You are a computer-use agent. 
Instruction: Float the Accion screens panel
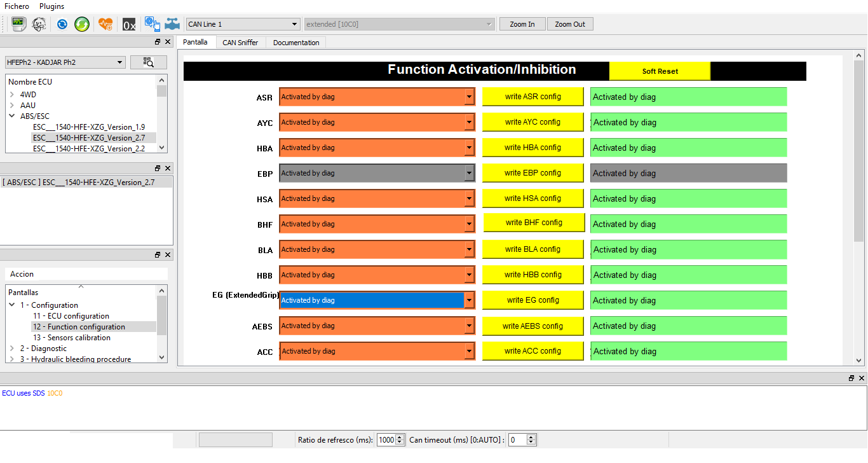tap(158, 255)
